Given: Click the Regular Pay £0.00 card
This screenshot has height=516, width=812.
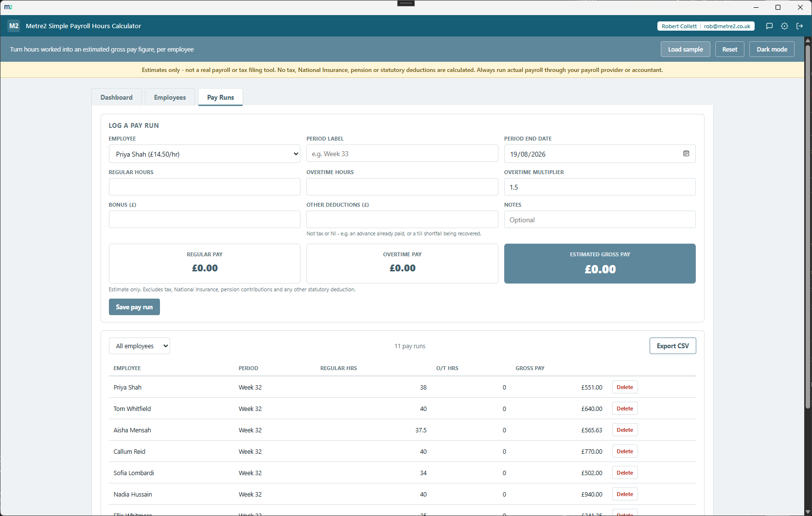Looking at the screenshot, I should [205, 264].
